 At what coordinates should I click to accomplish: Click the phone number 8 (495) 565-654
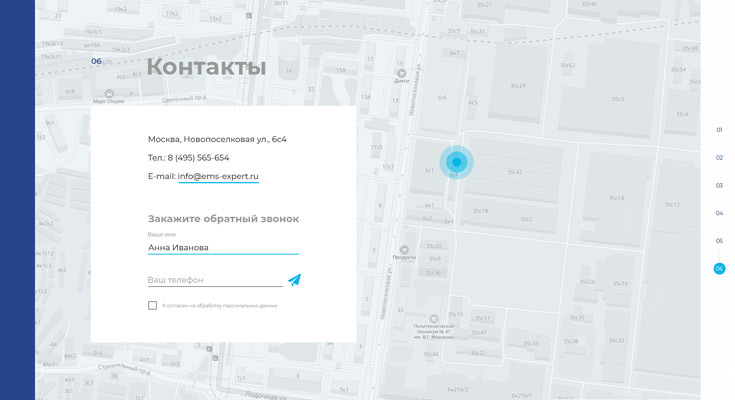pyautogui.click(x=198, y=158)
